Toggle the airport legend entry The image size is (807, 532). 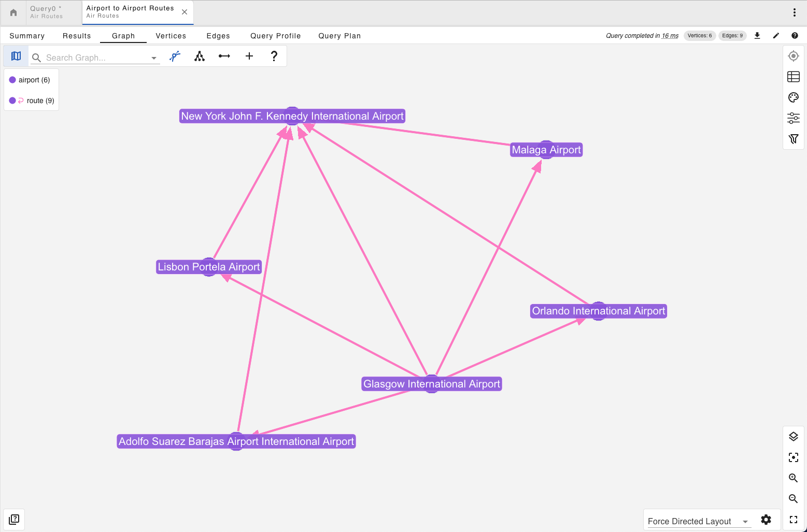pos(30,80)
